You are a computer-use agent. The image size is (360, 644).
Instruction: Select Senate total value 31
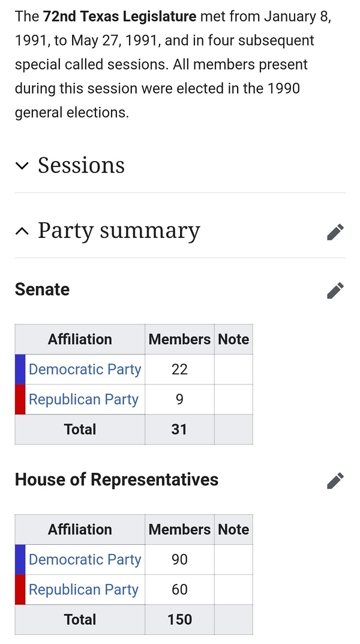point(179,430)
